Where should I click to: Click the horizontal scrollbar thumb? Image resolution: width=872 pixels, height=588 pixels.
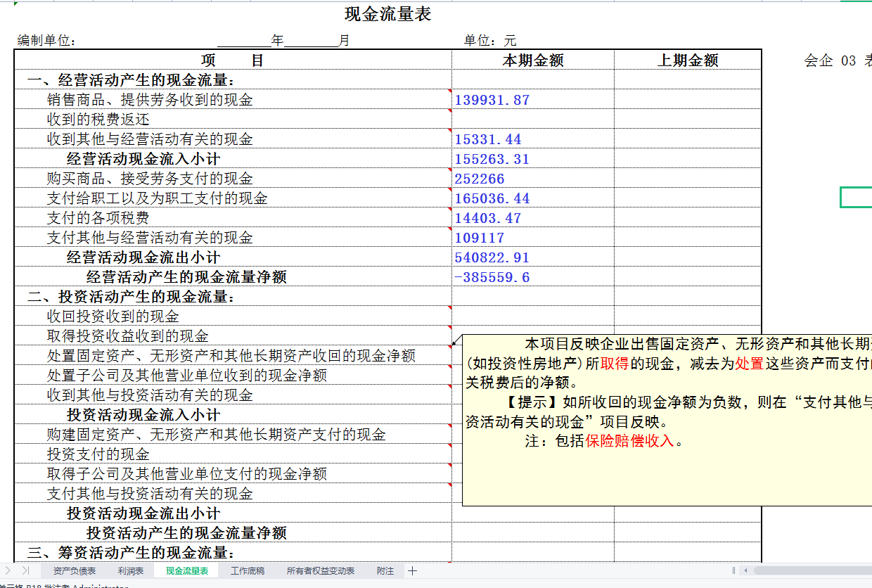click(x=813, y=570)
